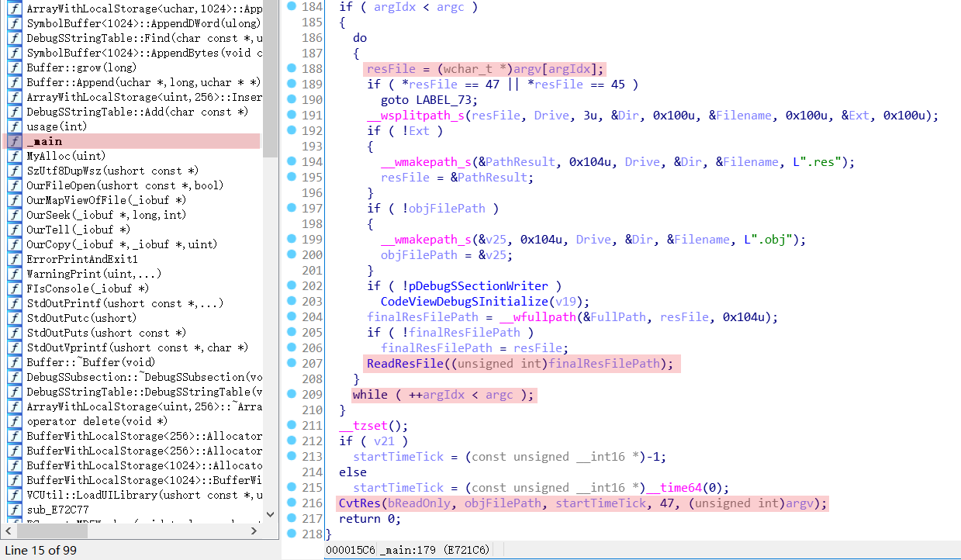Viewport: 961px width, 560px height.
Task: Toggle the breakpoint dot on line 188
Action: click(x=292, y=68)
